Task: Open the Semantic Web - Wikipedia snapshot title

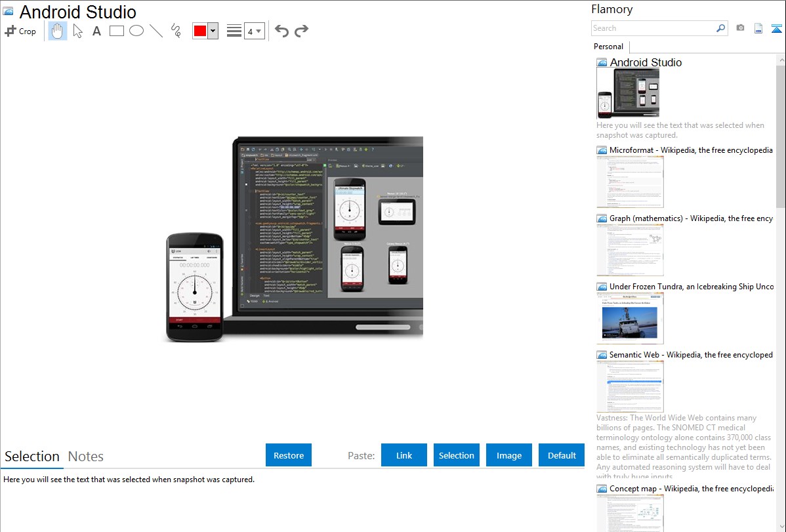Action: [691, 354]
